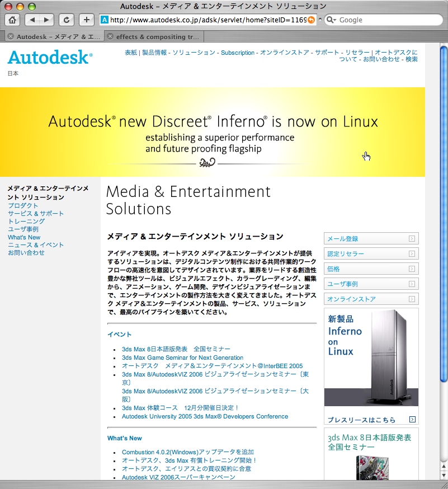This screenshot has height=489, width=448.
Task: Click the 3ds Max 8 box thumbnail
Action: [372, 468]
